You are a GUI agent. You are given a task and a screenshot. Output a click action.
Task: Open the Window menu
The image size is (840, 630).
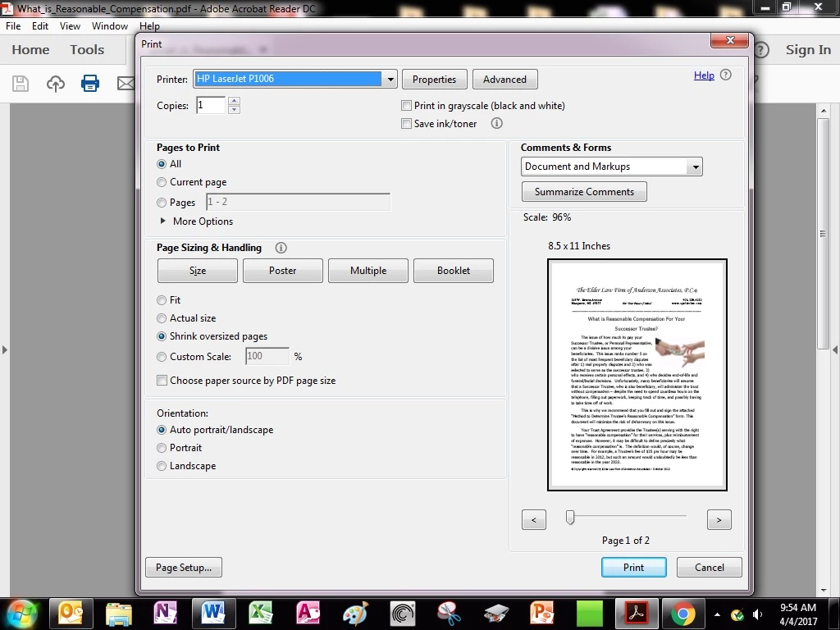pyautogui.click(x=110, y=25)
